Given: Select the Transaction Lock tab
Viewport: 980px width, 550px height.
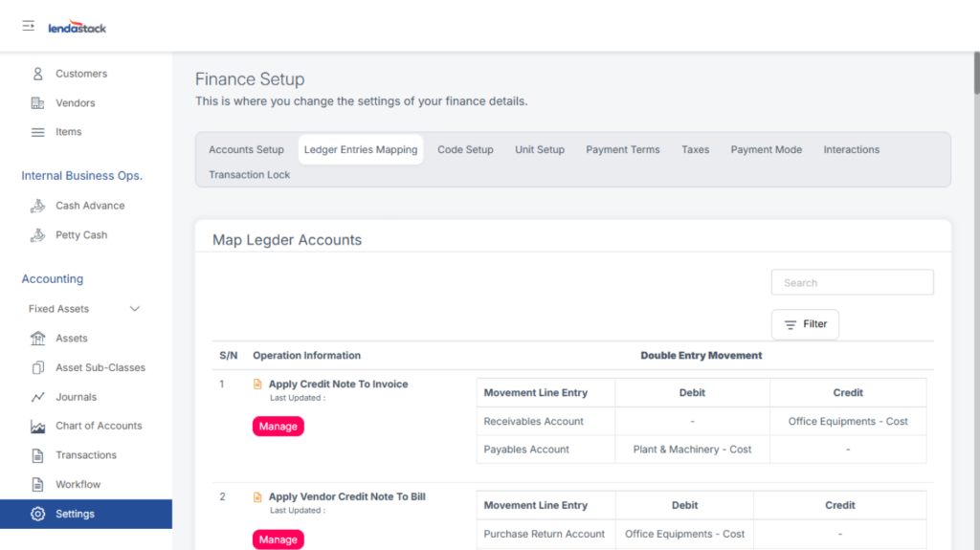Looking at the screenshot, I should pyautogui.click(x=249, y=175).
